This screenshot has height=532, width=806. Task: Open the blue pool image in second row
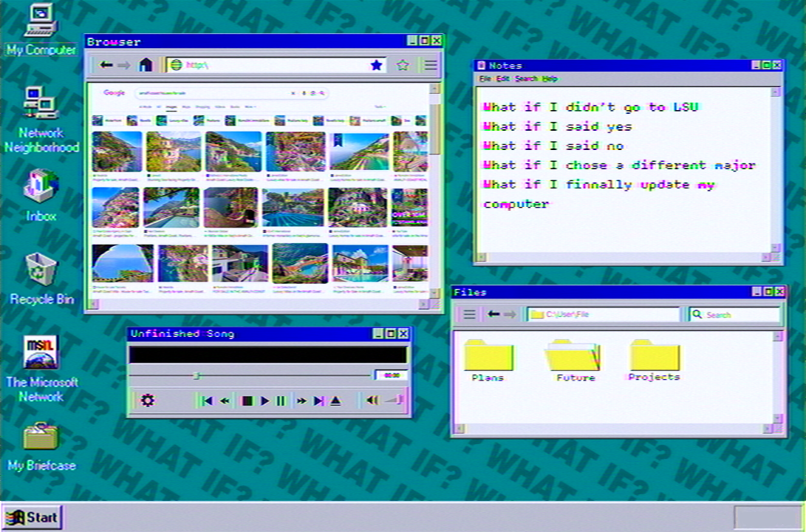[293, 208]
